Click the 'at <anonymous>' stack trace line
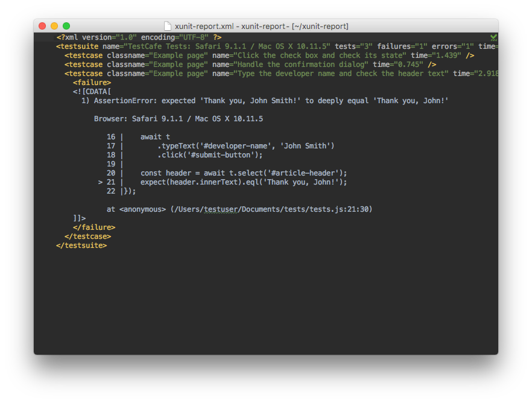 (239, 209)
